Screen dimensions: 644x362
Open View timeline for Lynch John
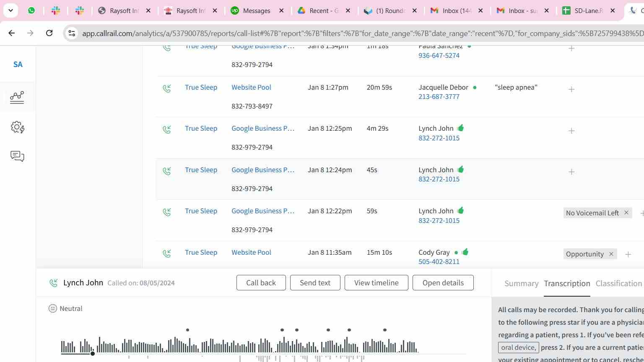[x=376, y=283]
